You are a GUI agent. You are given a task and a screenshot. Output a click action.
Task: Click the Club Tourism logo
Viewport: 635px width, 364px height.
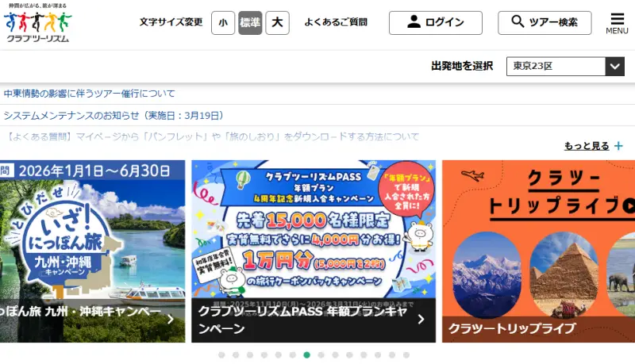[x=37, y=23]
